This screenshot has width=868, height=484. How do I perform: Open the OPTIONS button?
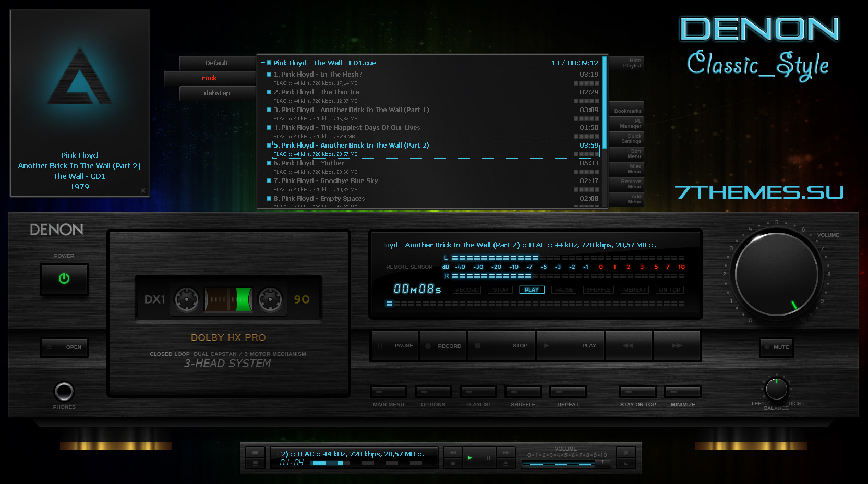pos(433,392)
